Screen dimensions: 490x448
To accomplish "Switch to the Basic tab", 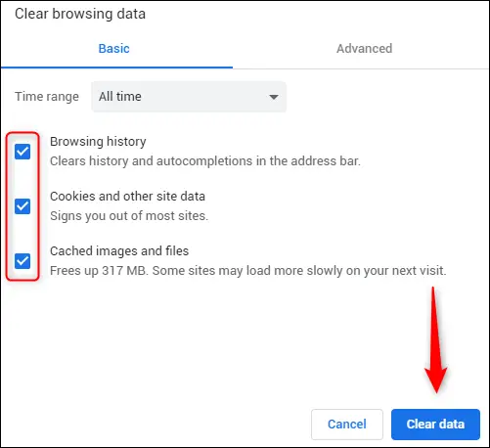I will [x=113, y=49].
